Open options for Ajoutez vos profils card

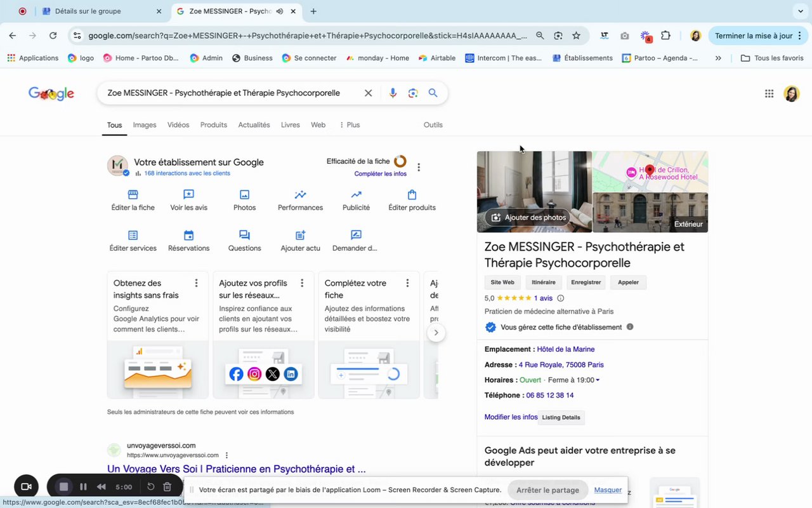click(302, 283)
